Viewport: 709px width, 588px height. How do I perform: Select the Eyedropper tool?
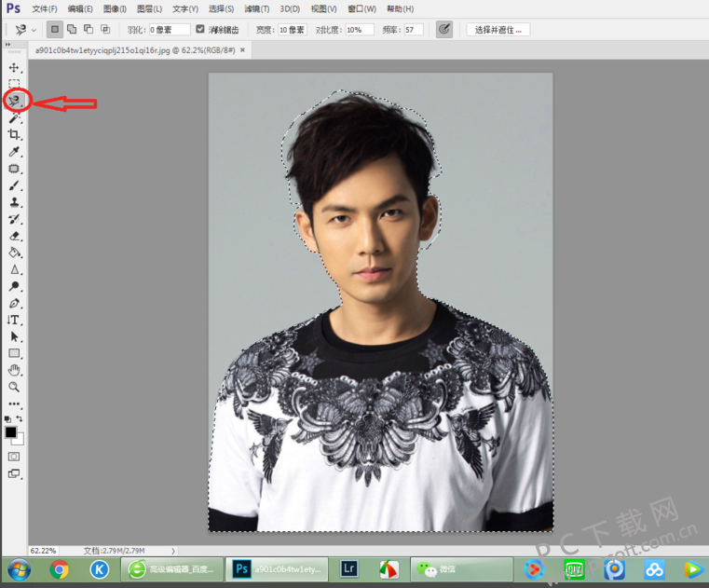(14, 151)
